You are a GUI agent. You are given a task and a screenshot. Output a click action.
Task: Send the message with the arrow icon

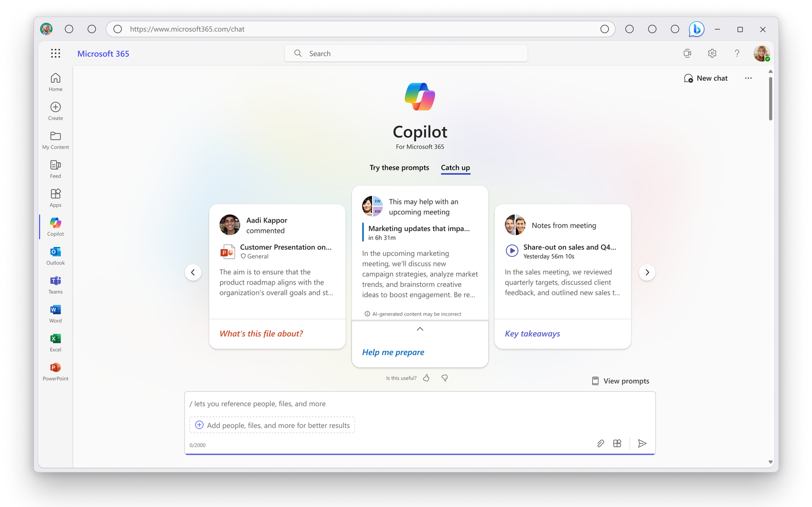tap(642, 443)
